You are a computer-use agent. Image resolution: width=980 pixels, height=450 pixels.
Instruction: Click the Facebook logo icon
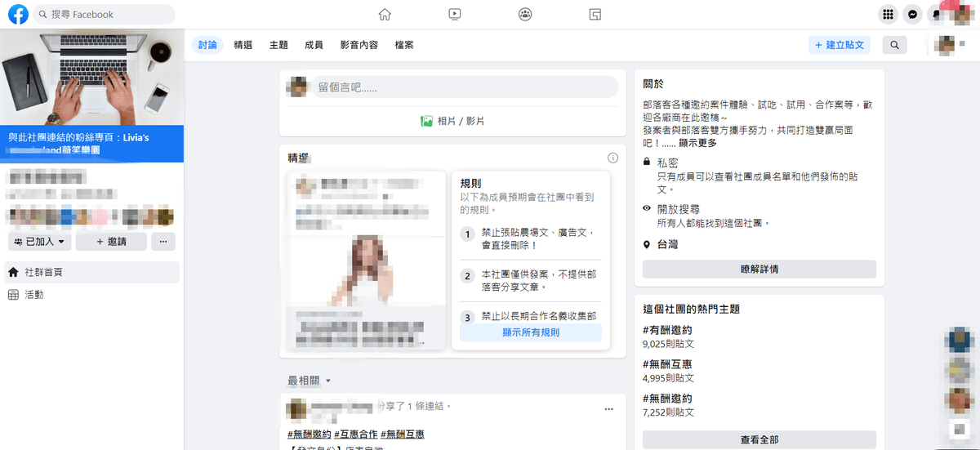pos(18,14)
